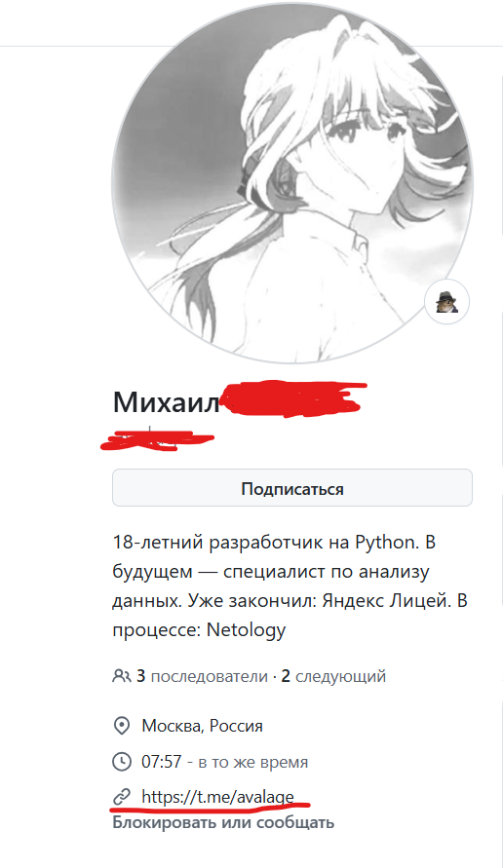The width and height of the screenshot is (503, 868).
Task: Open the https://t.me/avalage link
Action: coord(218,797)
